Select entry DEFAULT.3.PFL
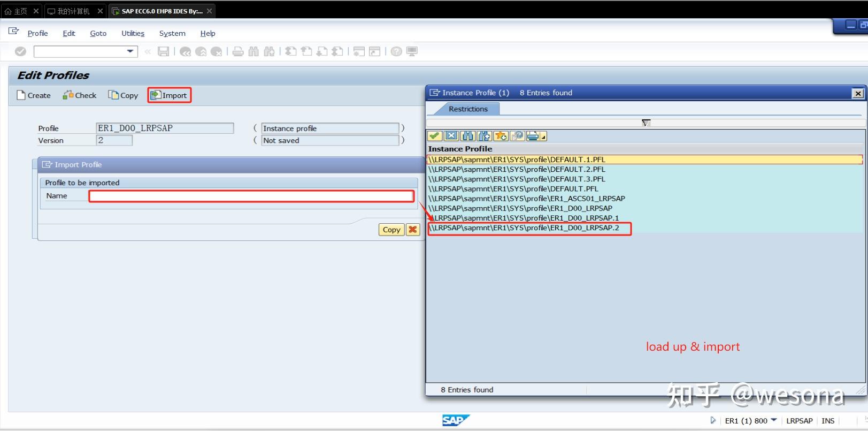This screenshot has height=431, width=868. pos(644,179)
